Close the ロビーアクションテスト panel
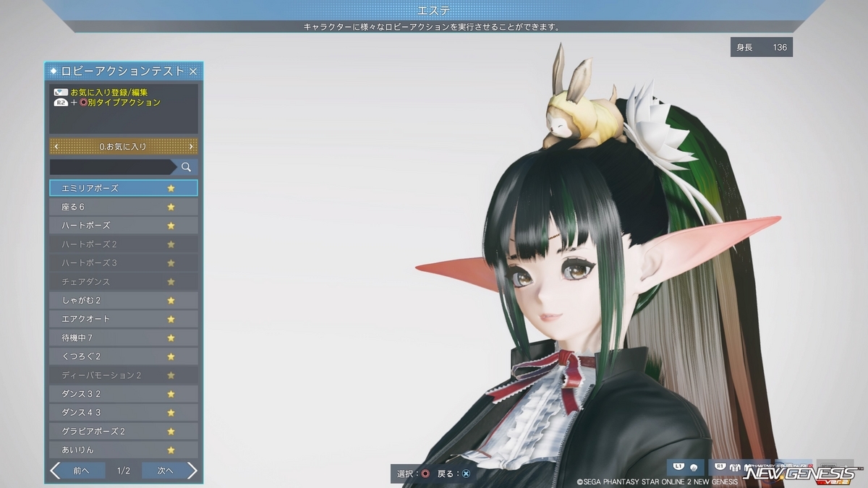The height and width of the screenshot is (488, 868). 193,72
